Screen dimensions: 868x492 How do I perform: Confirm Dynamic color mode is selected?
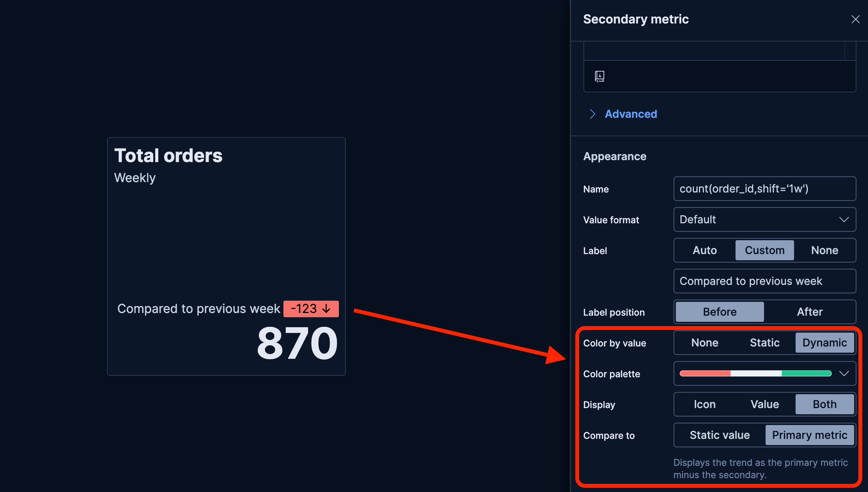[x=824, y=342]
